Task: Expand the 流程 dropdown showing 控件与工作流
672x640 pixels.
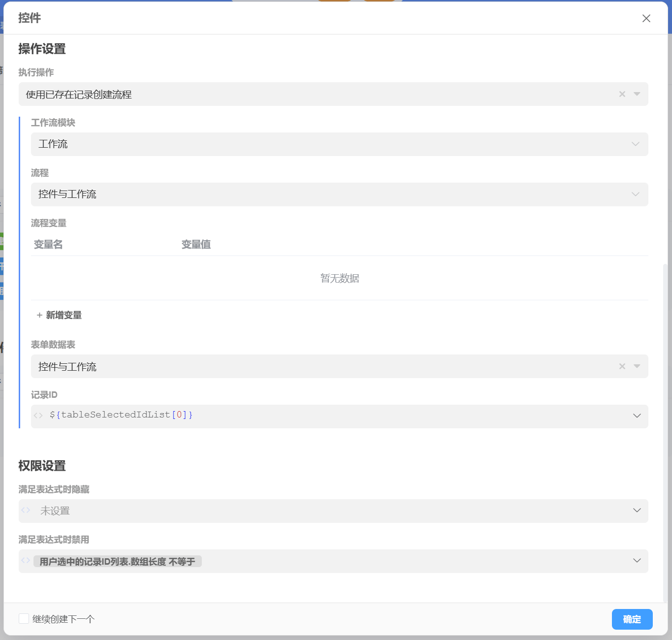Action: [x=635, y=194]
